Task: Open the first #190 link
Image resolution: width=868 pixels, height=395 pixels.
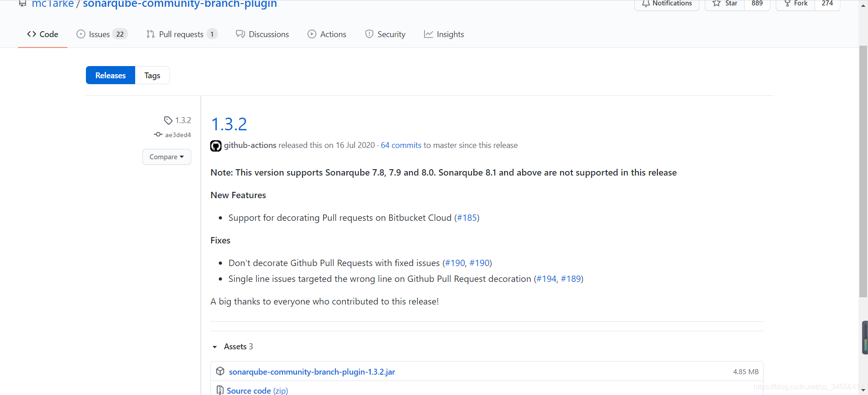Action: 455,263
